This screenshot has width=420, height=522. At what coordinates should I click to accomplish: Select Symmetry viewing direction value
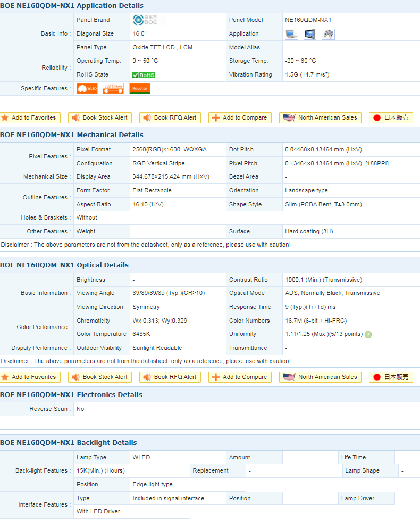point(146,307)
